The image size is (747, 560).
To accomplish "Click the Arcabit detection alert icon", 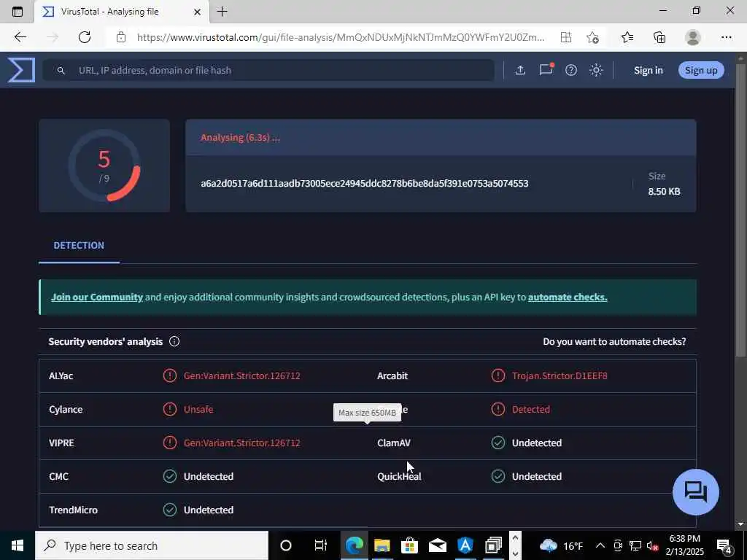I will click(498, 376).
